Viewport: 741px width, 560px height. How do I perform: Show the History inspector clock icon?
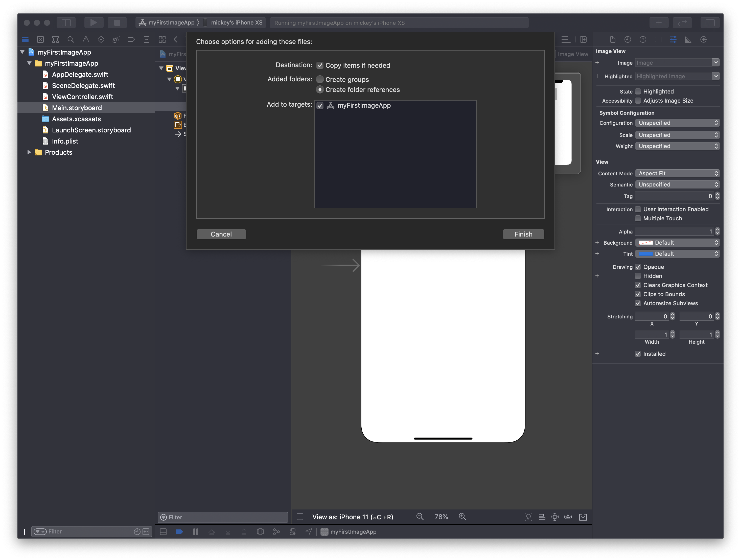[628, 39]
